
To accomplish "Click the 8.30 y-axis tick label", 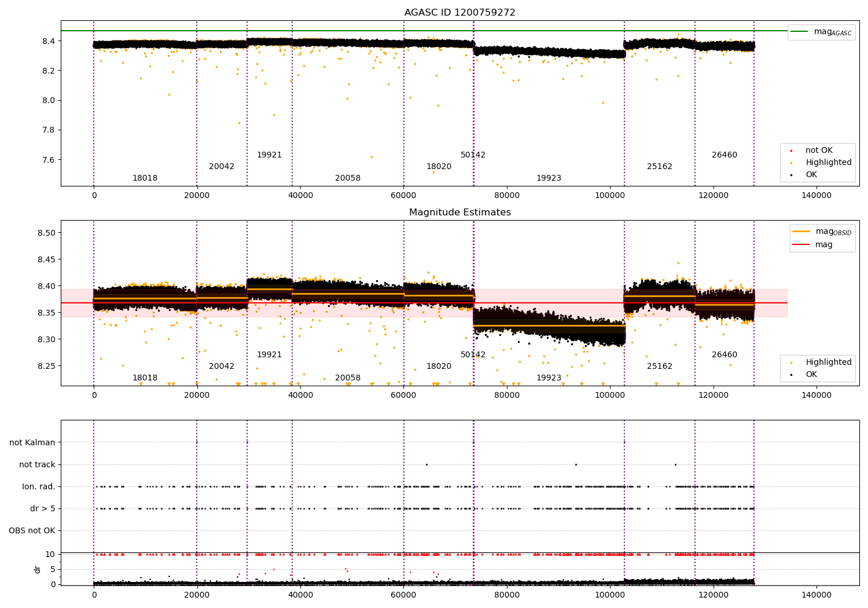I will [46, 339].
